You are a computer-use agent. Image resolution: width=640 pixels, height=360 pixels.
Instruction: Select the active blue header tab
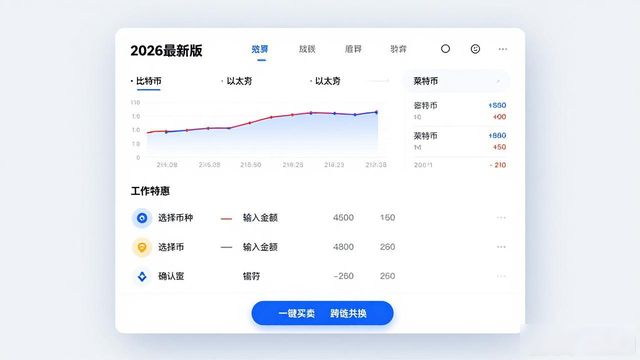[260, 49]
